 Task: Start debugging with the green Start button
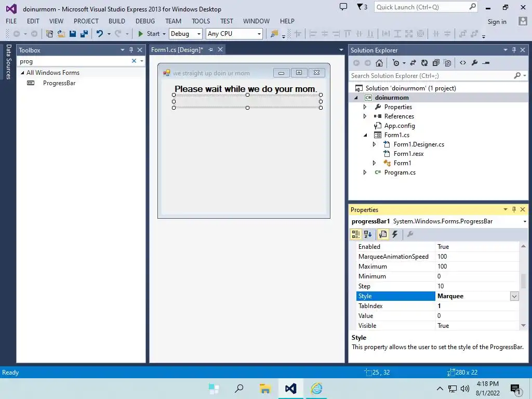click(x=149, y=34)
